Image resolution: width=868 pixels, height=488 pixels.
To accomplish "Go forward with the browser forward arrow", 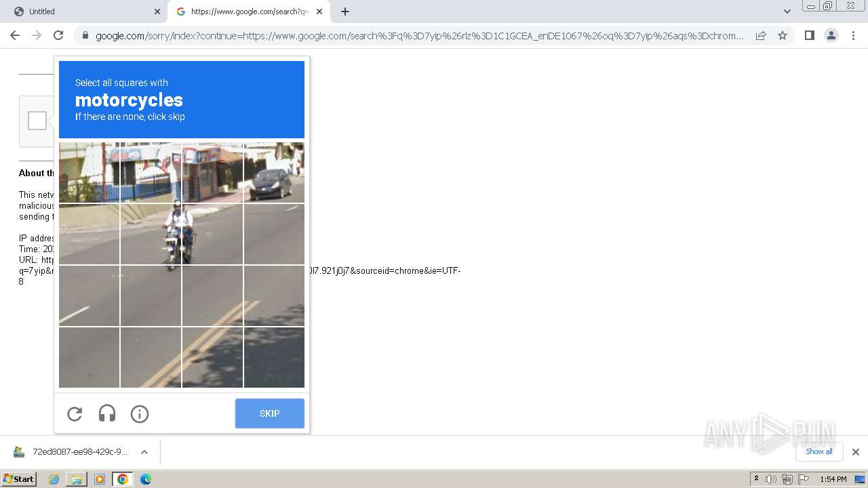I will coord(37,35).
